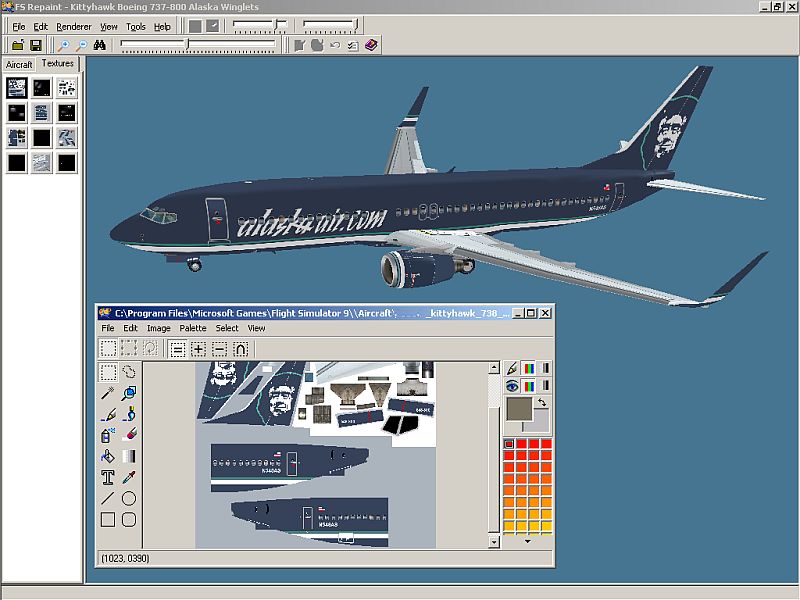Select the Eyedropper color picker tool

click(x=129, y=477)
